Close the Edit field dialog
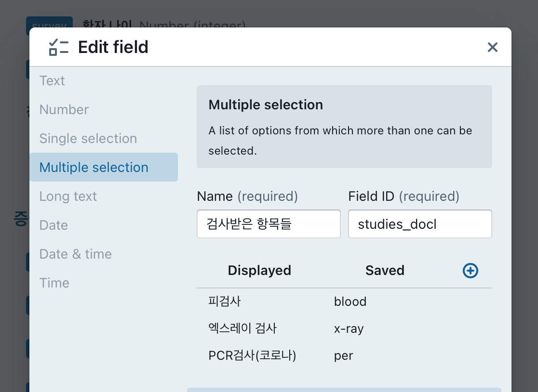Viewport: 538px width, 392px height. [492, 47]
